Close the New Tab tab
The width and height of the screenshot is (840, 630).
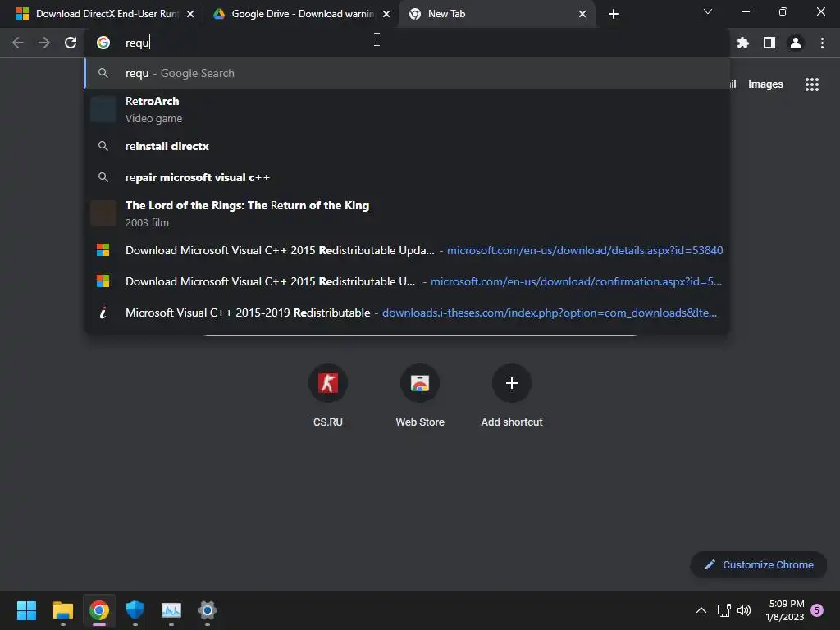tap(582, 14)
